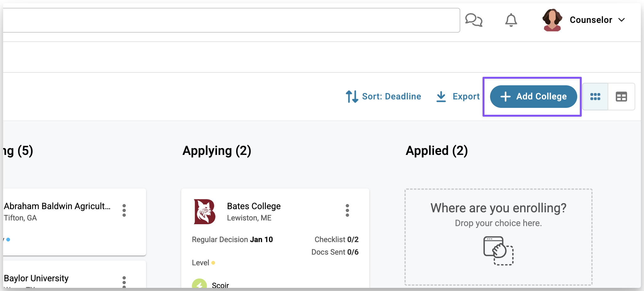Open Abraham Baldwin card options menu
This screenshot has height=291, width=644.
pos(124,210)
